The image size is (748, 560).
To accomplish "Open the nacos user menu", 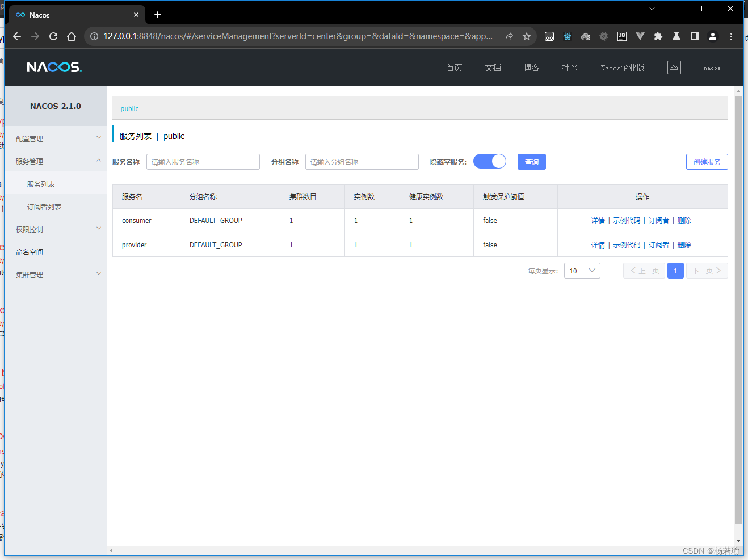I will click(712, 68).
